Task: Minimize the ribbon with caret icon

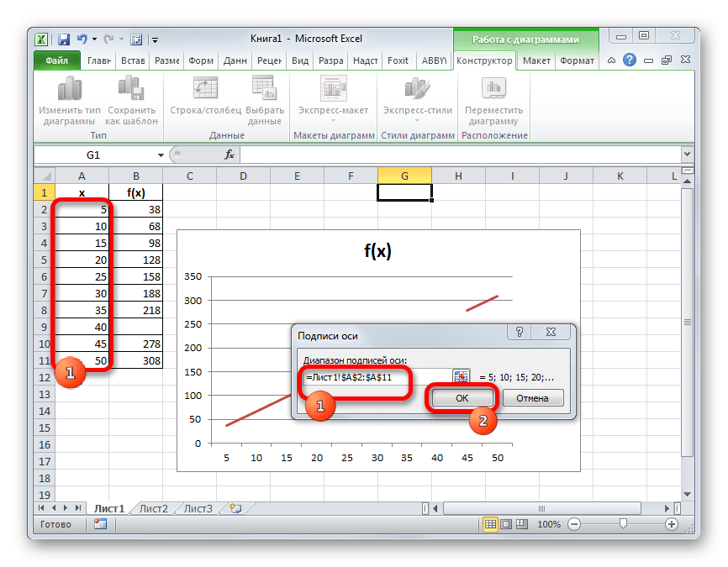Action: tap(611, 60)
